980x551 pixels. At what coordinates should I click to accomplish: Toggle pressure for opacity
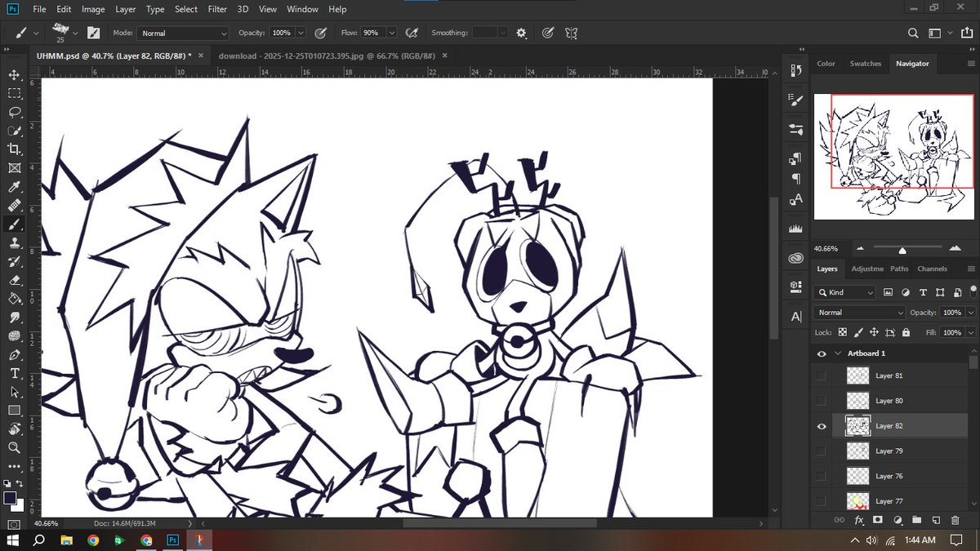321,33
